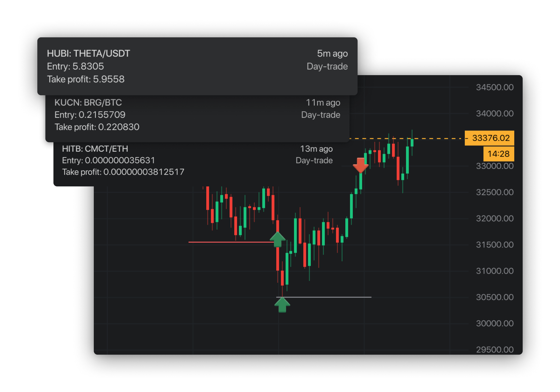Click Take profit: 0.00000003812517 text
The width and height of the screenshot is (560, 392).
[123, 172]
